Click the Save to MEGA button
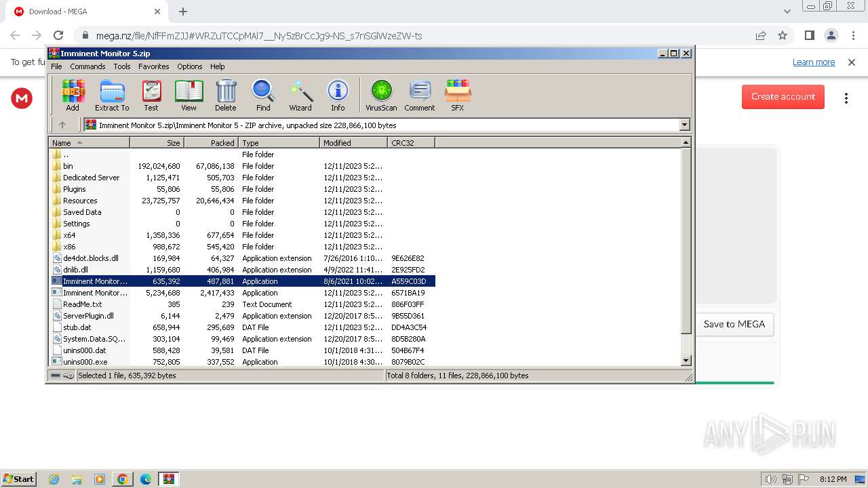 (734, 324)
